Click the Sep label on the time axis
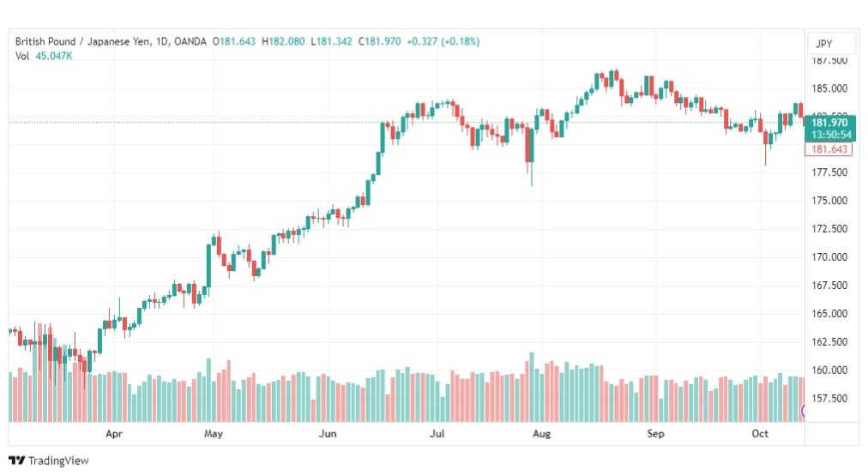This screenshot has width=868, height=476. 655,433
